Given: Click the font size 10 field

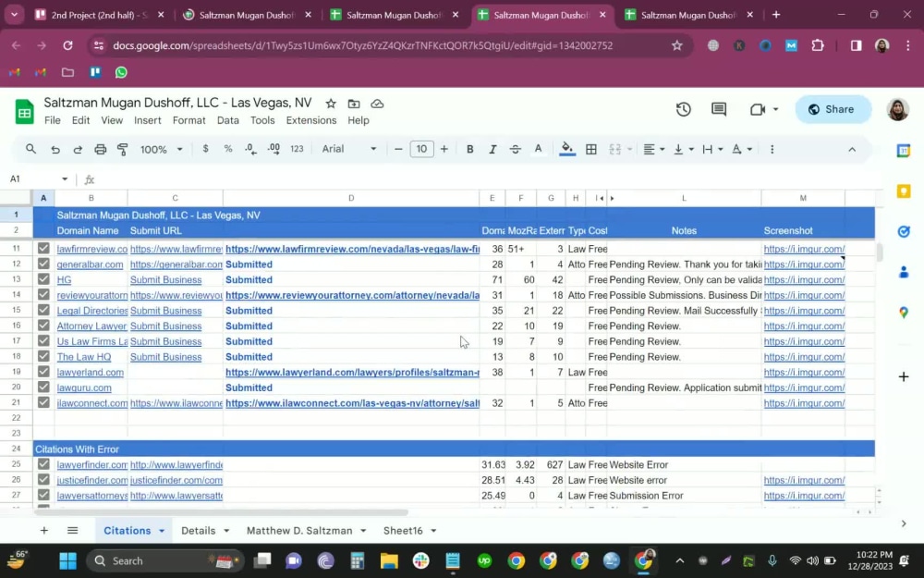Looking at the screenshot, I should pyautogui.click(x=421, y=149).
